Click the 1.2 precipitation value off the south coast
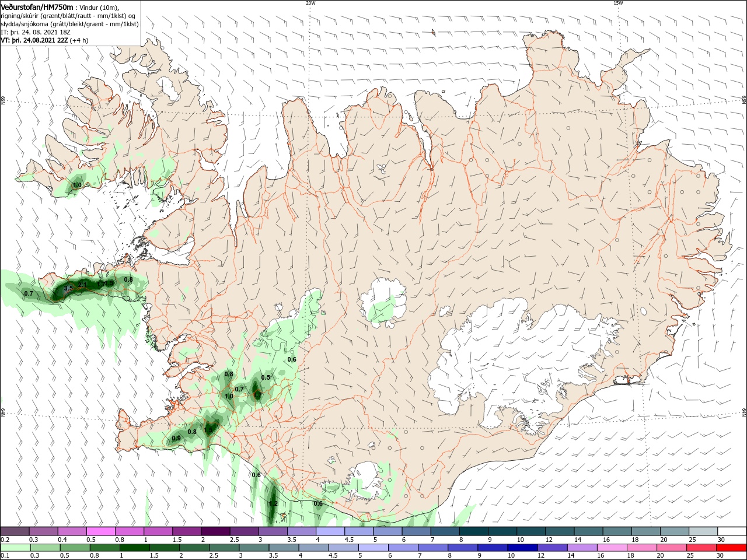747x560 pixels. pyautogui.click(x=273, y=503)
